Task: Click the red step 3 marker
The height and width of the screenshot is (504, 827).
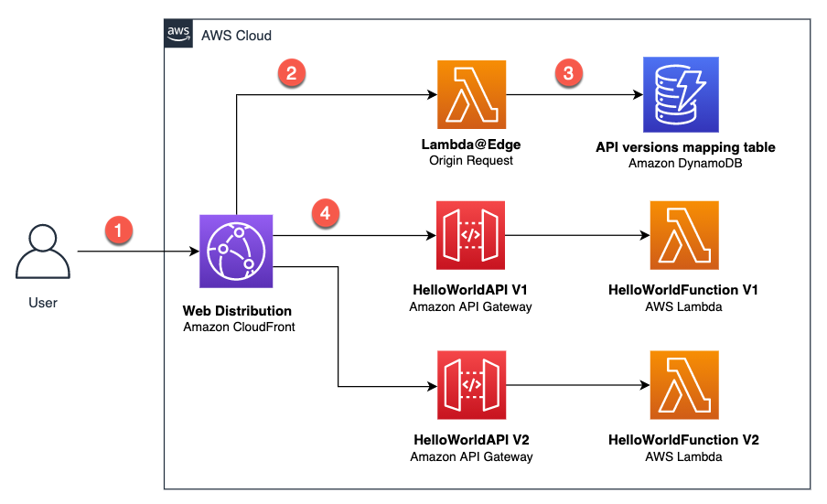Action: coord(568,73)
